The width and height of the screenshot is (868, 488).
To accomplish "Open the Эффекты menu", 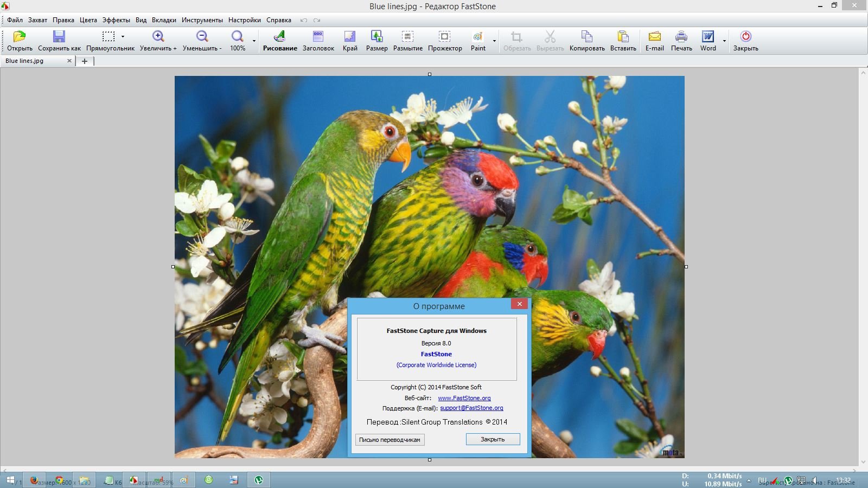I will 116,20.
